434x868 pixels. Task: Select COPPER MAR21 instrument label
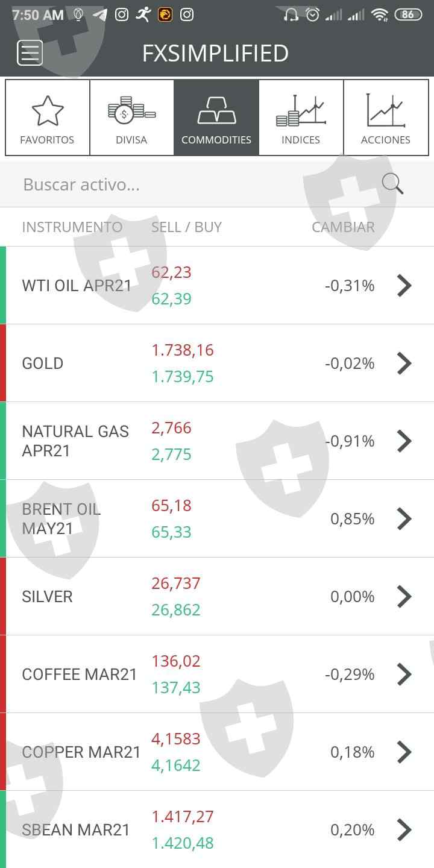[81, 752]
